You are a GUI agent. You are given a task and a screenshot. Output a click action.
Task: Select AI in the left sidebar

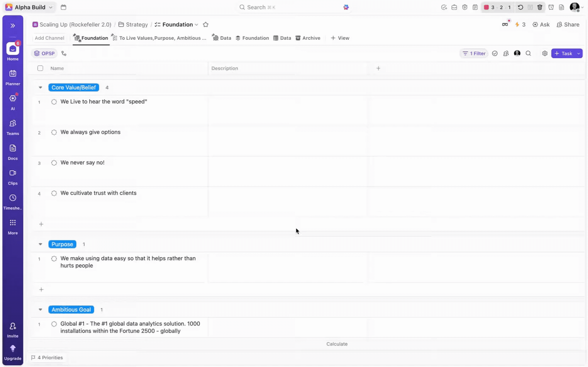click(x=13, y=102)
